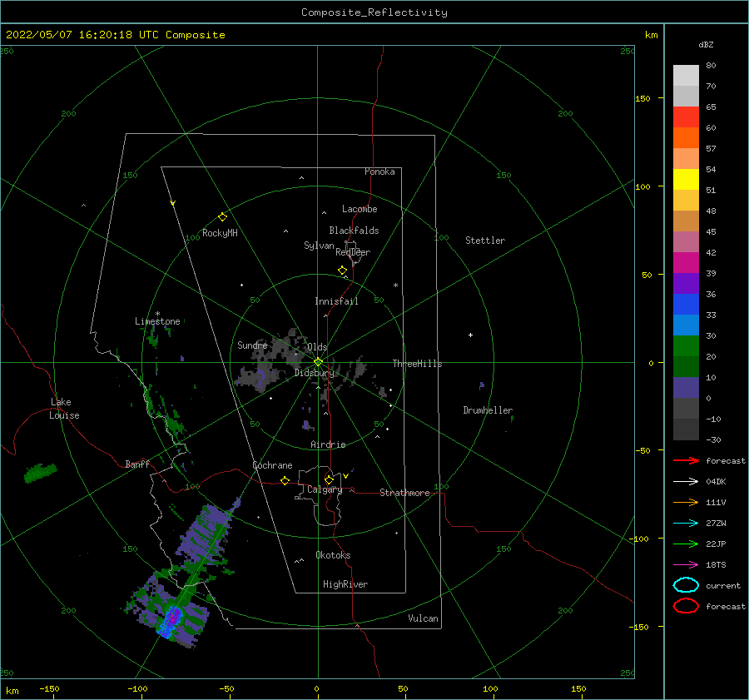Click the Lake Louise label
The image size is (749, 700).
point(64,409)
